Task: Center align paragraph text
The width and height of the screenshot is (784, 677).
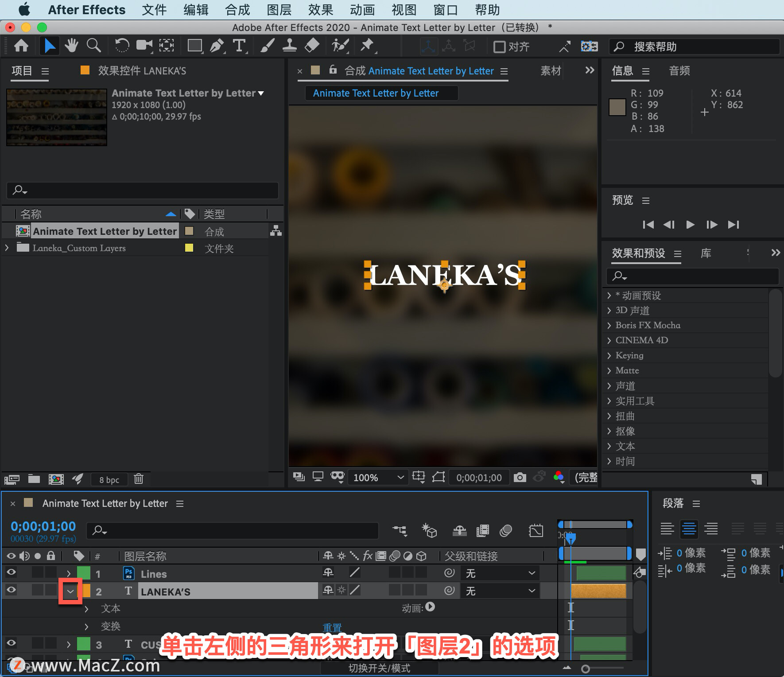Action: pyautogui.click(x=689, y=529)
